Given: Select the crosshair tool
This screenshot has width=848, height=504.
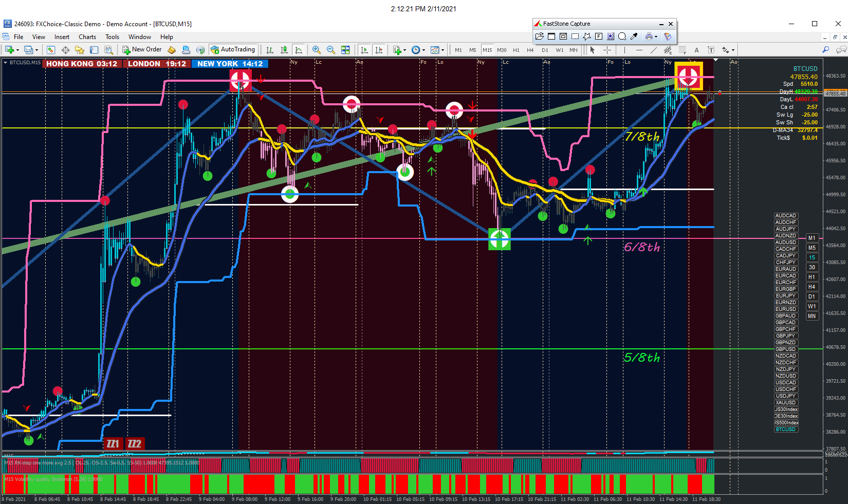Looking at the screenshot, I should click(607, 50).
